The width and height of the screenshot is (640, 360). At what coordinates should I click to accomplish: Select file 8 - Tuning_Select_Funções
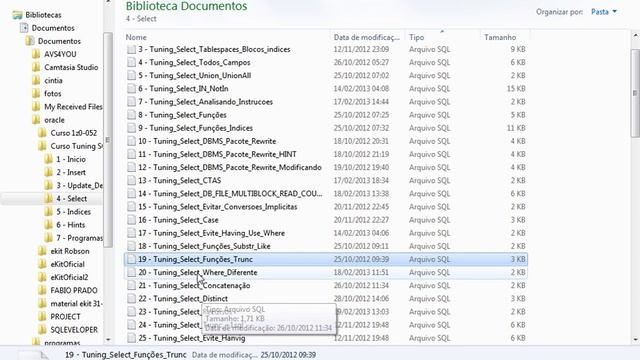(x=182, y=115)
